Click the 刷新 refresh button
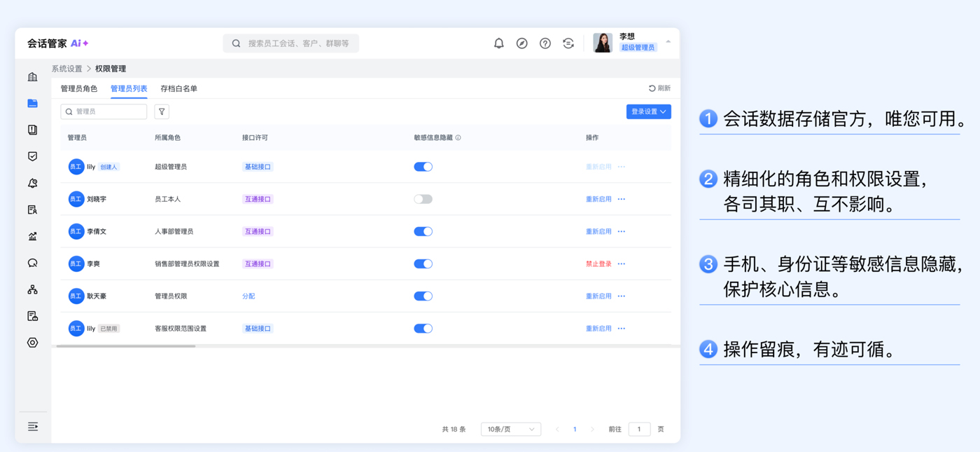This screenshot has width=980, height=452. pos(659,88)
